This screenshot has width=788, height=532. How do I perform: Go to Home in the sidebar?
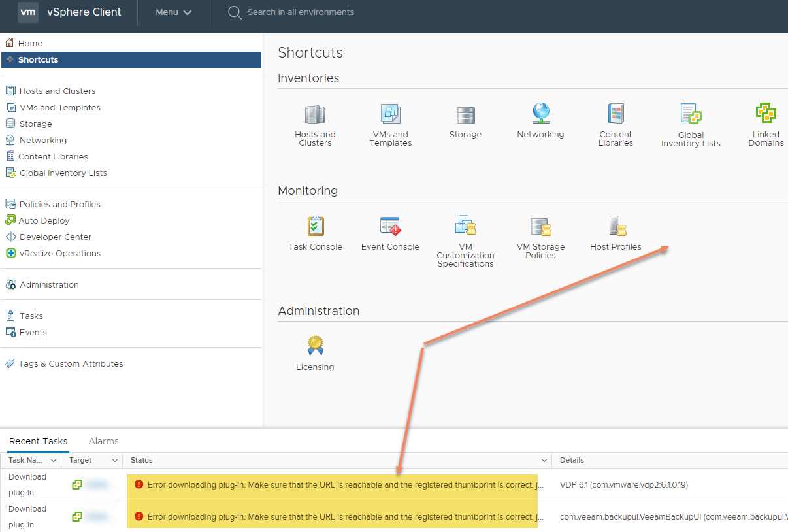(x=30, y=43)
